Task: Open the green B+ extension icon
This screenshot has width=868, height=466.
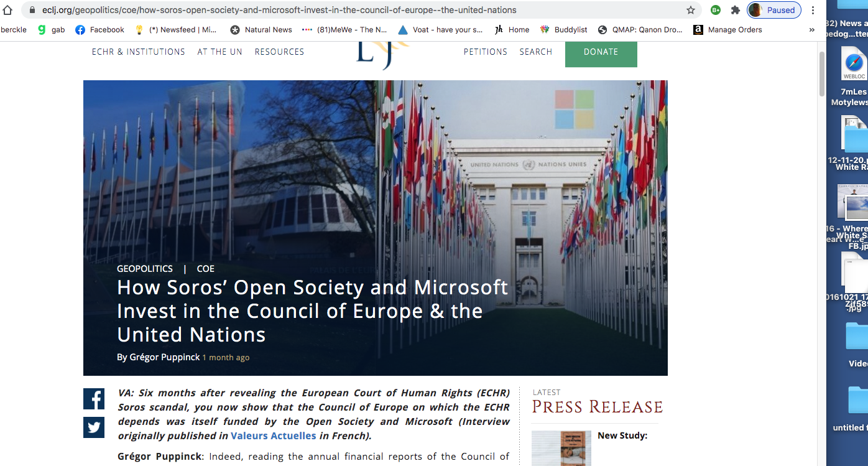Action: (x=716, y=10)
